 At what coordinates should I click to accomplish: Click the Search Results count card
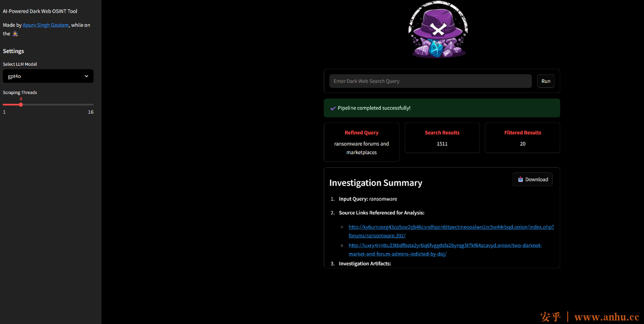442,137
